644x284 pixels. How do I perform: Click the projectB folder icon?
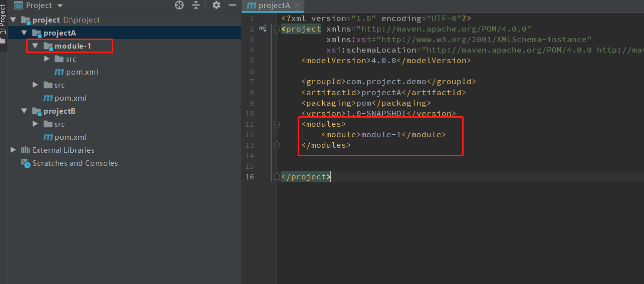point(37,111)
